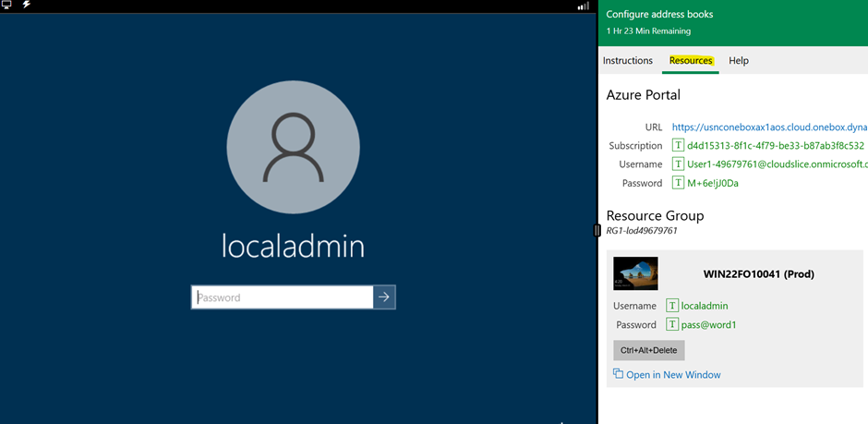Open the Help tab
This screenshot has height=424, width=868.
(x=739, y=60)
